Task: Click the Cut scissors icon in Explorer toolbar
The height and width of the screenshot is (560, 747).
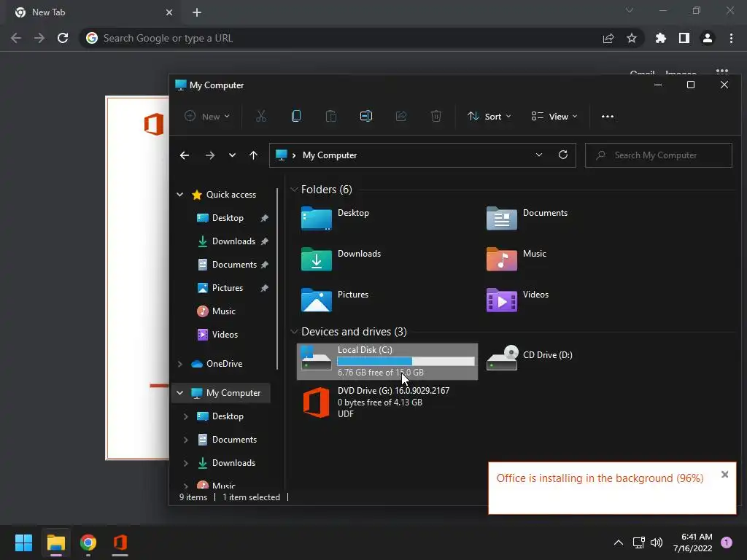Action: [261, 116]
